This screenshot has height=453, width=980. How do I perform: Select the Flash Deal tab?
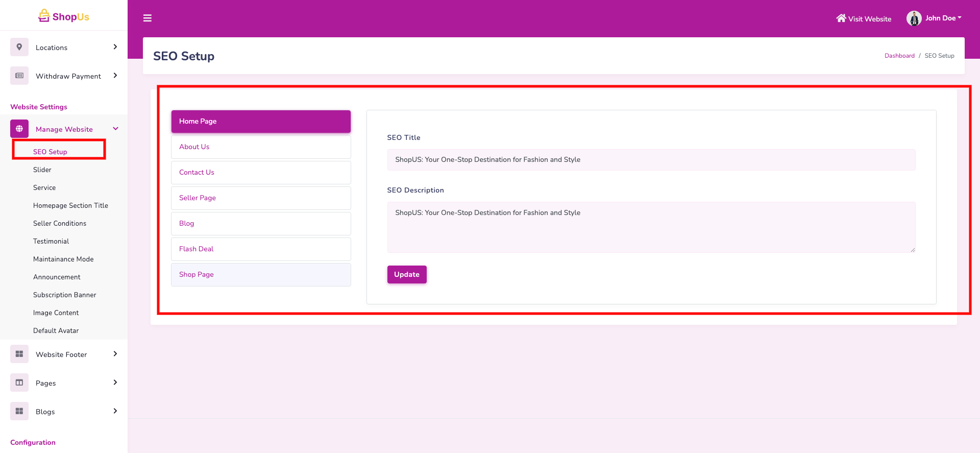click(261, 249)
